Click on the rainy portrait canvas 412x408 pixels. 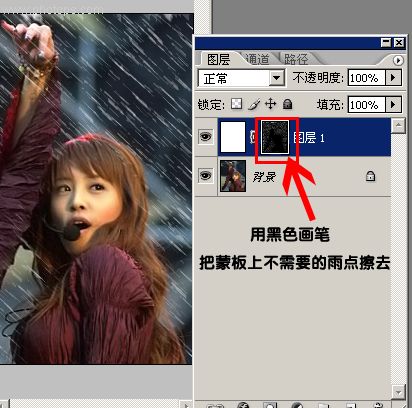(96, 189)
